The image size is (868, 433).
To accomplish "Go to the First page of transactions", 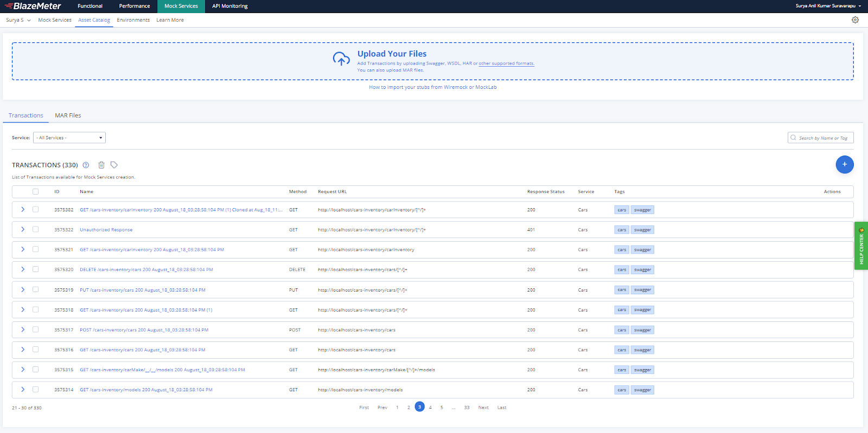I will click(x=364, y=408).
